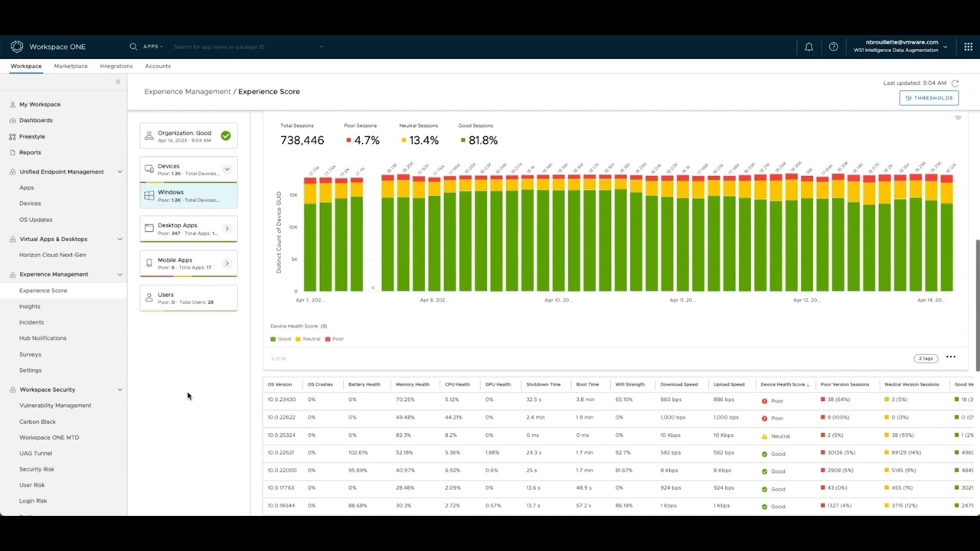The height and width of the screenshot is (551, 980).
Task: Refresh data using the reload icon
Action: (955, 83)
